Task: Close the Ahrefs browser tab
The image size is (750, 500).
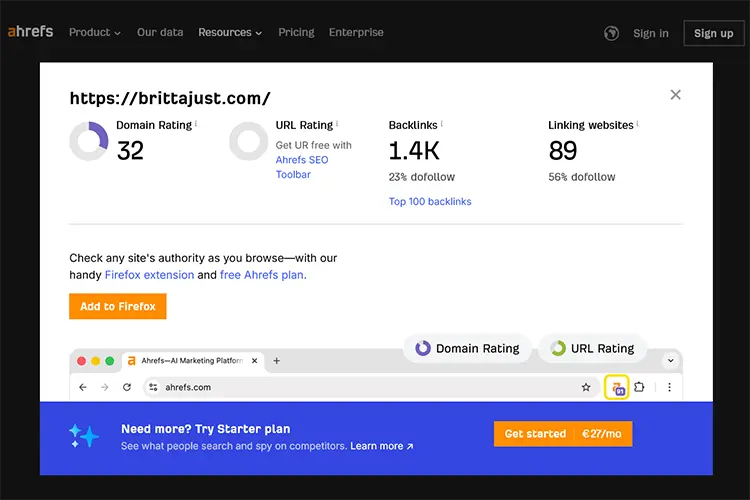Action: [x=254, y=361]
